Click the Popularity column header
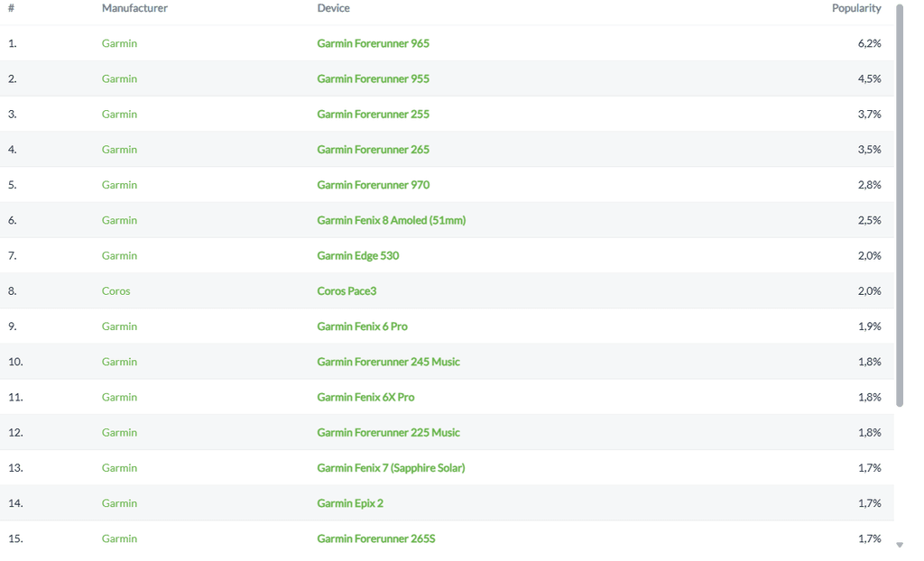 click(x=856, y=7)
